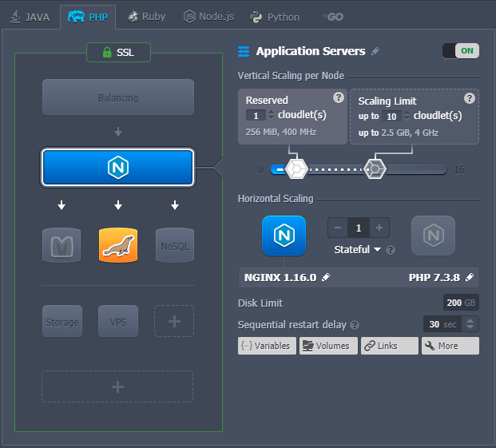The image size is (496, 448).
Task: Select the Memcached cache node icon
Action: (62, 244)
